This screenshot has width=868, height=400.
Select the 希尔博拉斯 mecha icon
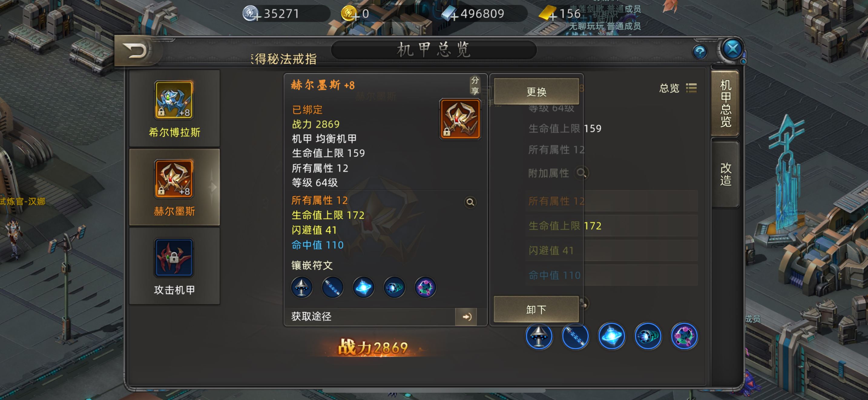click(x=174, y=100)
